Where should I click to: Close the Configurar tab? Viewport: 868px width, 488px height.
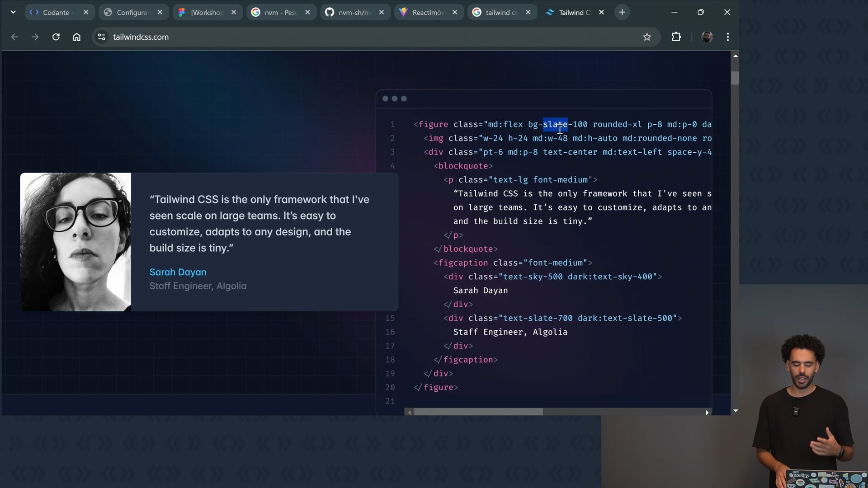pos(160,12)
